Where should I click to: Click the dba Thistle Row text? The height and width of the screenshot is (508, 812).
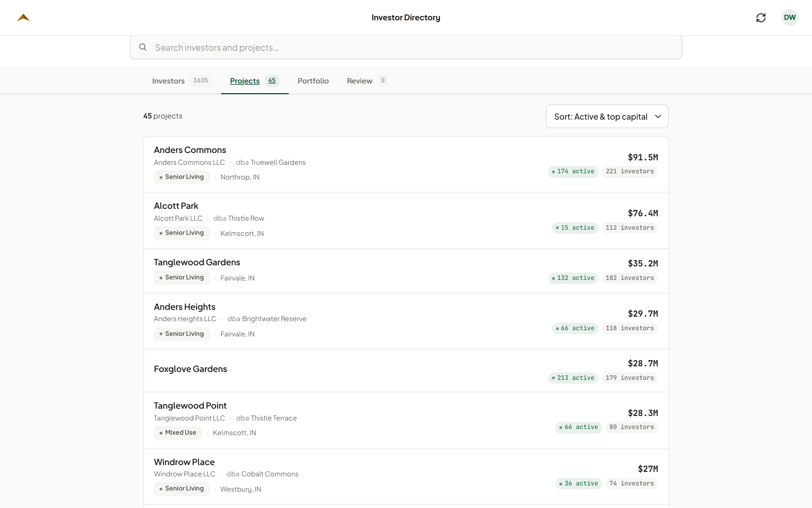[x=239, y=218]
